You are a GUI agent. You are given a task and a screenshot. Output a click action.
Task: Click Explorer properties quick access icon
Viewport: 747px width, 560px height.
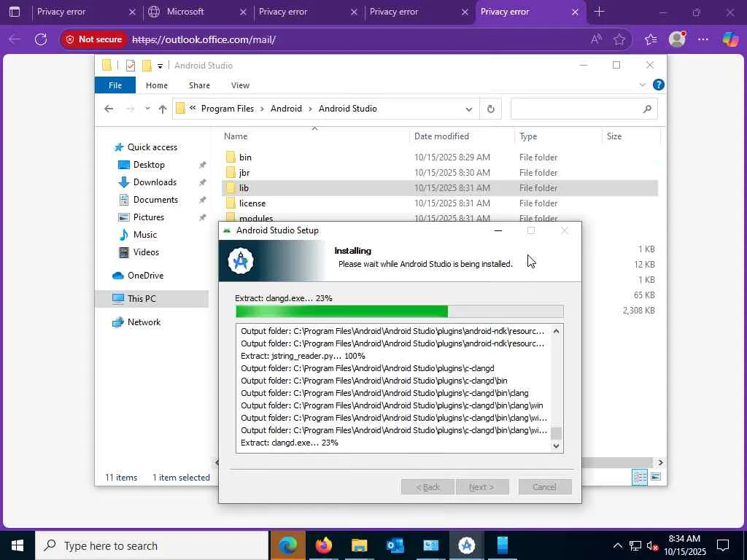[131, 66]
